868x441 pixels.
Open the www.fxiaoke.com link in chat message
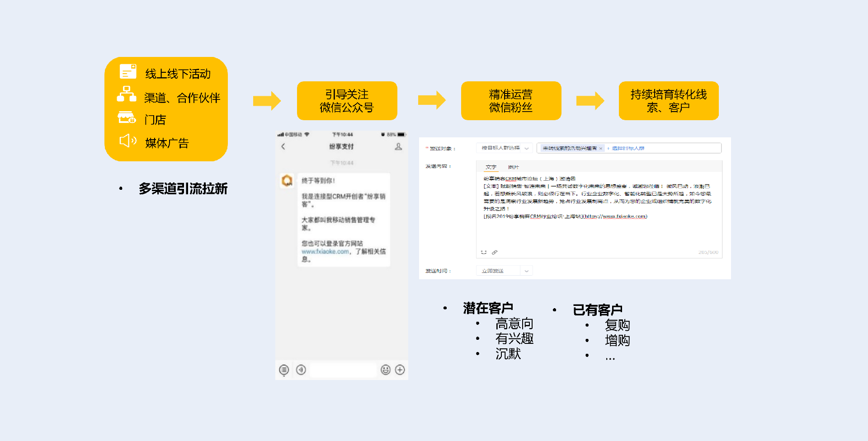tap(325, 252)
